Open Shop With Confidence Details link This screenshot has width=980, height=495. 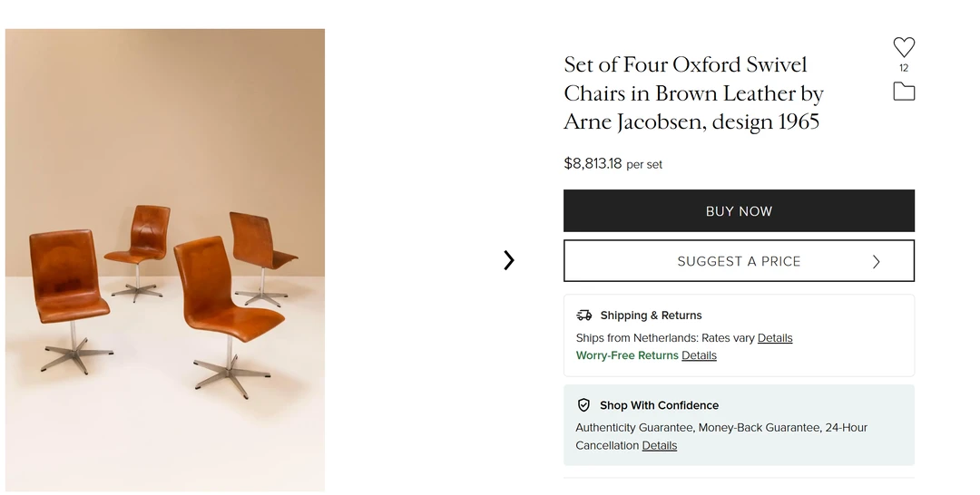click(x=660, y=446)
